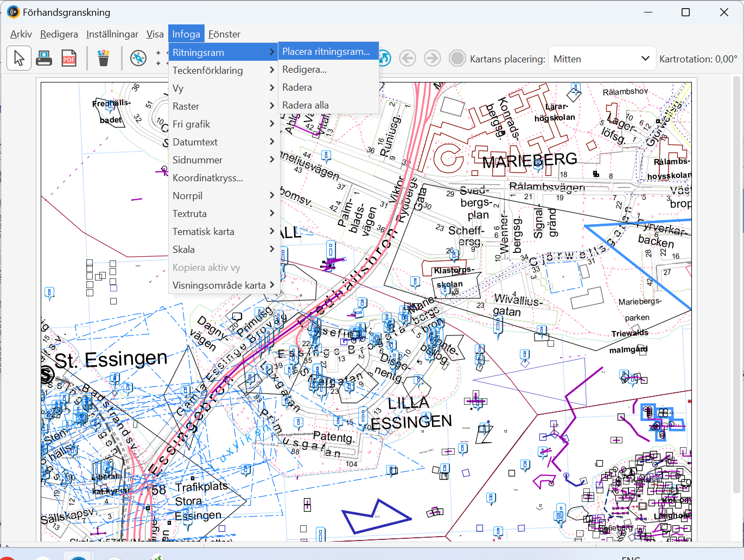Viewport: 744px width, 560px height.
Task: Open the Kartans placering dropdown
Action: coord(601,59)
